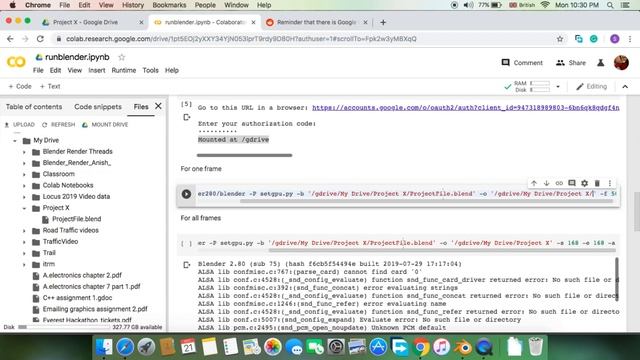The image size is (640, 360).
Task: Open Spotlight search in menu bar
Action: coord(610,5)
